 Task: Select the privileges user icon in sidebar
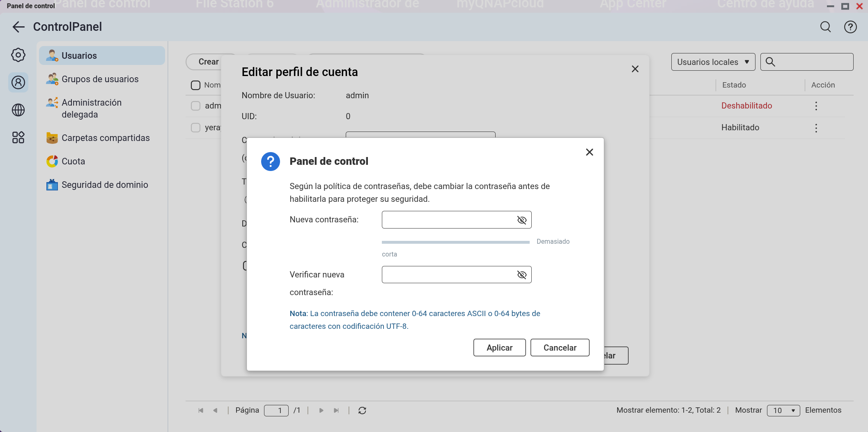(x=18, y=83)
